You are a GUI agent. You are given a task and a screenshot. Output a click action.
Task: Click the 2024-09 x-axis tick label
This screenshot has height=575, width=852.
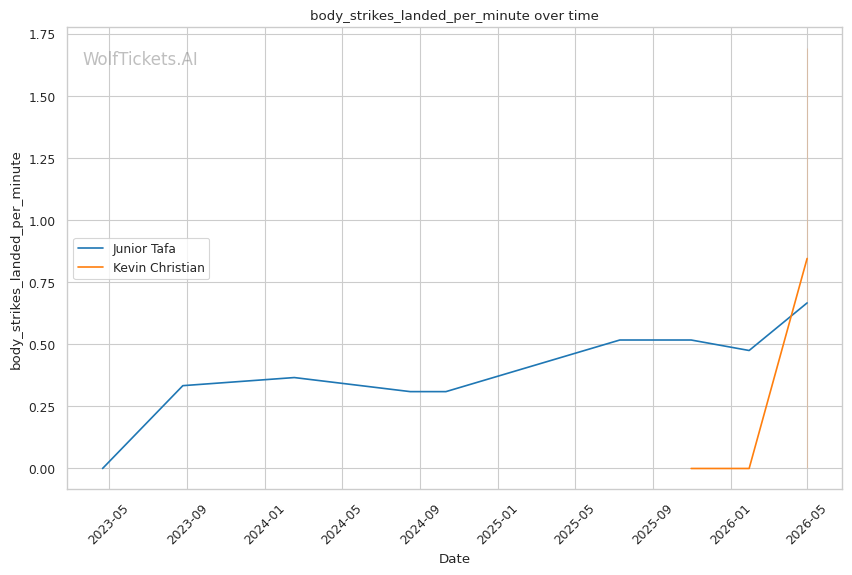point(419,523)
